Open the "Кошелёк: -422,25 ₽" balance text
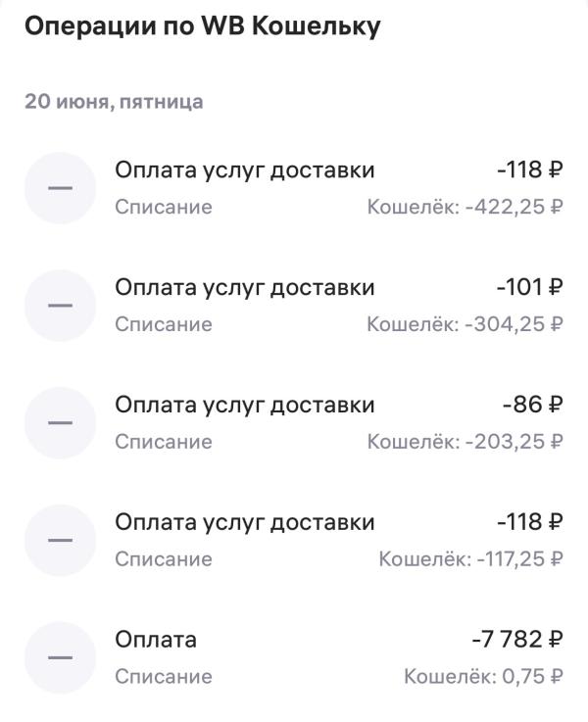Viewport: 588px width, 722px height. pyautogui.click(x=465, y=208)
